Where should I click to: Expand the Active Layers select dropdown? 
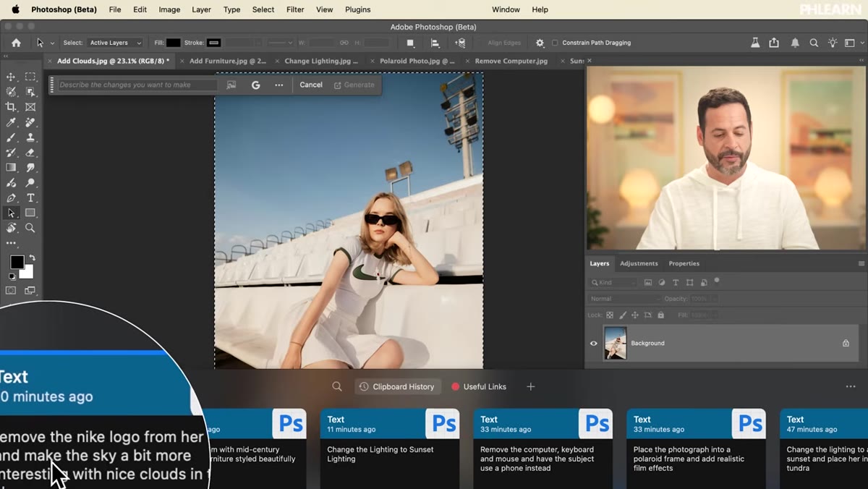[x=115, y=43]
